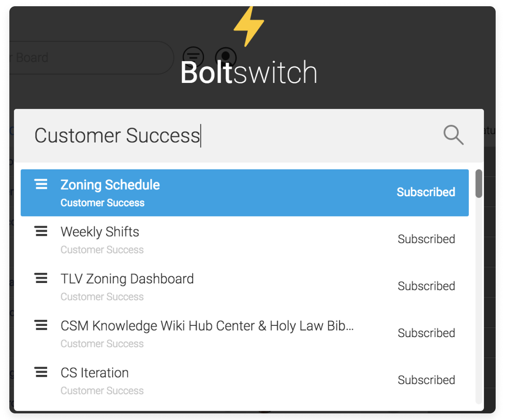The height and width of the screenshot is (420, 505).
Task: Toggle Subscribed on CSM Knowledge Wiki row
Action: 426,333
